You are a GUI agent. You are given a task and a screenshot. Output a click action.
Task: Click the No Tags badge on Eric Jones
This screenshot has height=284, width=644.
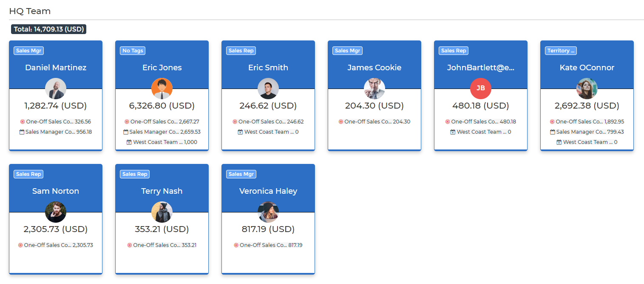[x=133, y=51]
